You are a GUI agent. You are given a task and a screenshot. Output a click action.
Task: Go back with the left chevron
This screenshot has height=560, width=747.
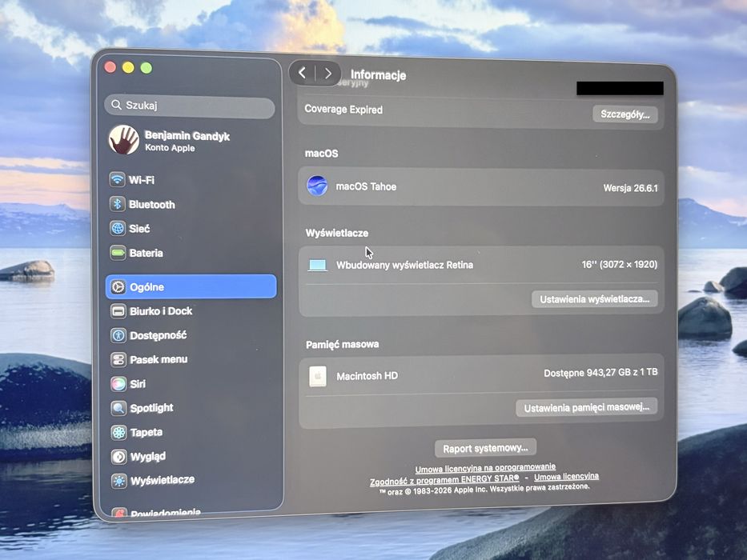pyautogui.click(x=302, y=73)
